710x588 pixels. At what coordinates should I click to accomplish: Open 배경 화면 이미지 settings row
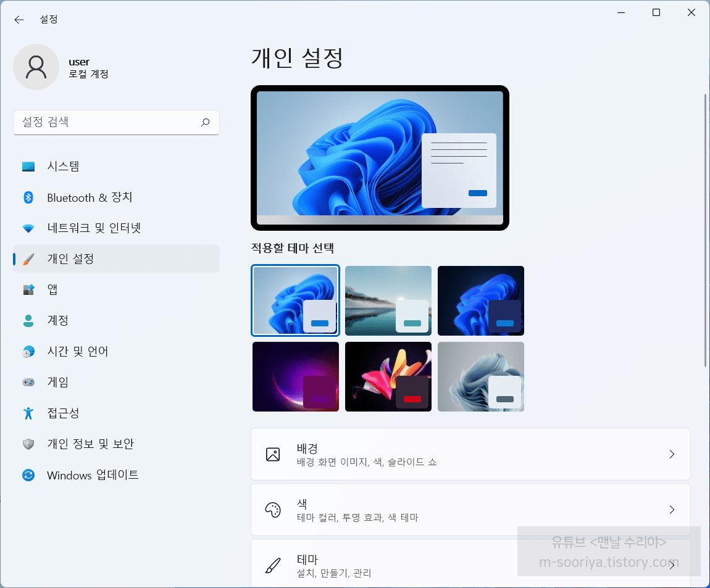pos(470,455)
